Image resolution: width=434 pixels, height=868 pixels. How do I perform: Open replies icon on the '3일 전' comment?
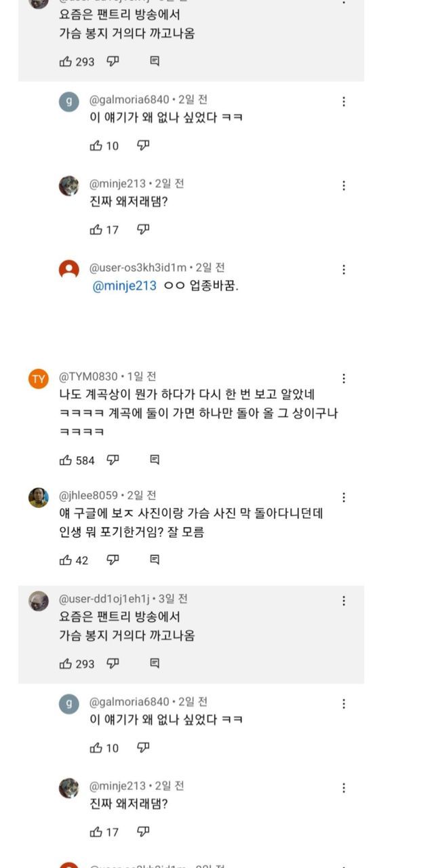155,664
